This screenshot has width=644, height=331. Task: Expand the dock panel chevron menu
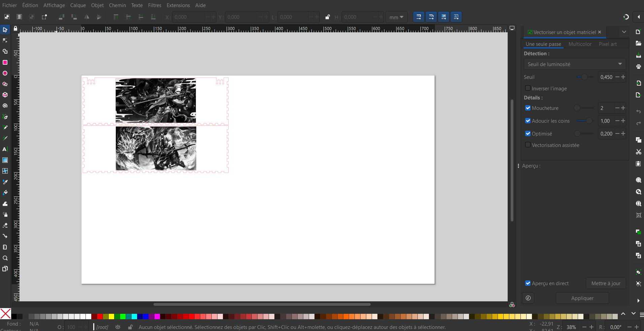pyautogui.click(x=624, y=32)
